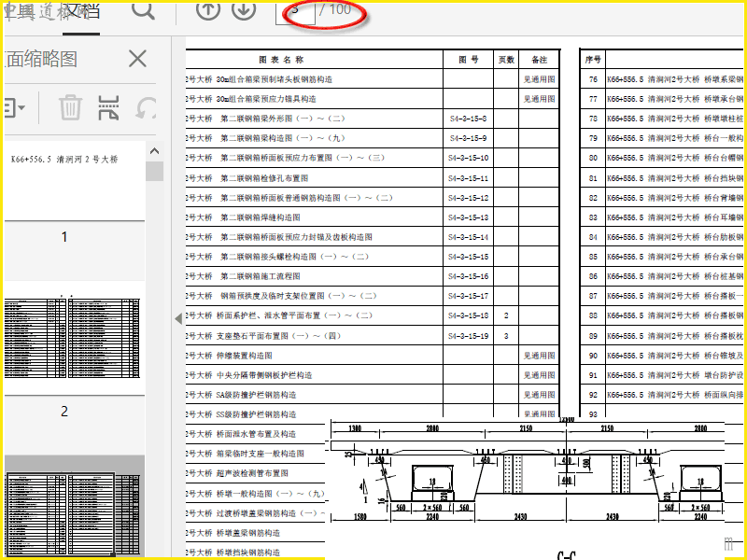747x560 pixels.
Task: Click the 图号 column header
Action: [x=469, y=60]
